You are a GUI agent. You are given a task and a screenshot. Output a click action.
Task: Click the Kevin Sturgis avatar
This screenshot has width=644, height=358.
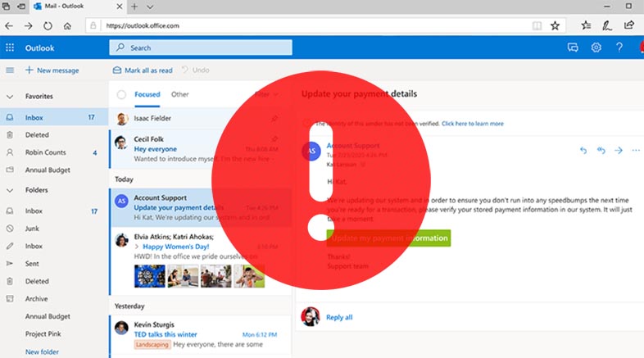click(121, 328)
